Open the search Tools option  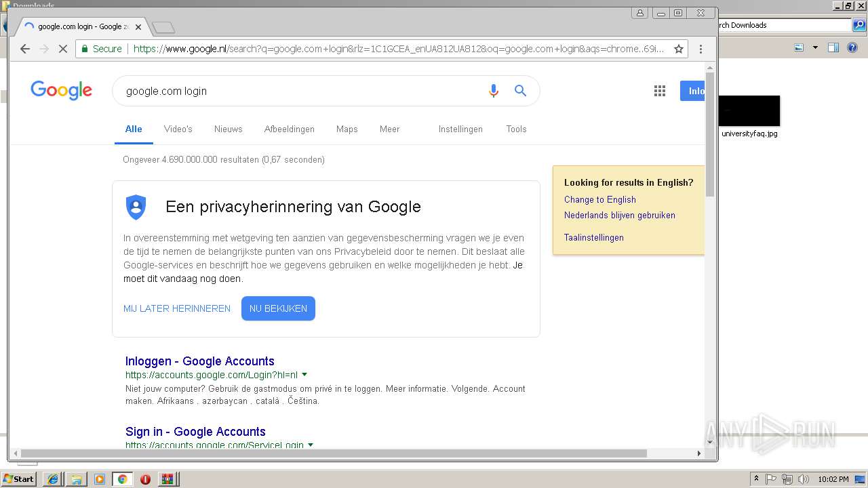click(516, 129)
